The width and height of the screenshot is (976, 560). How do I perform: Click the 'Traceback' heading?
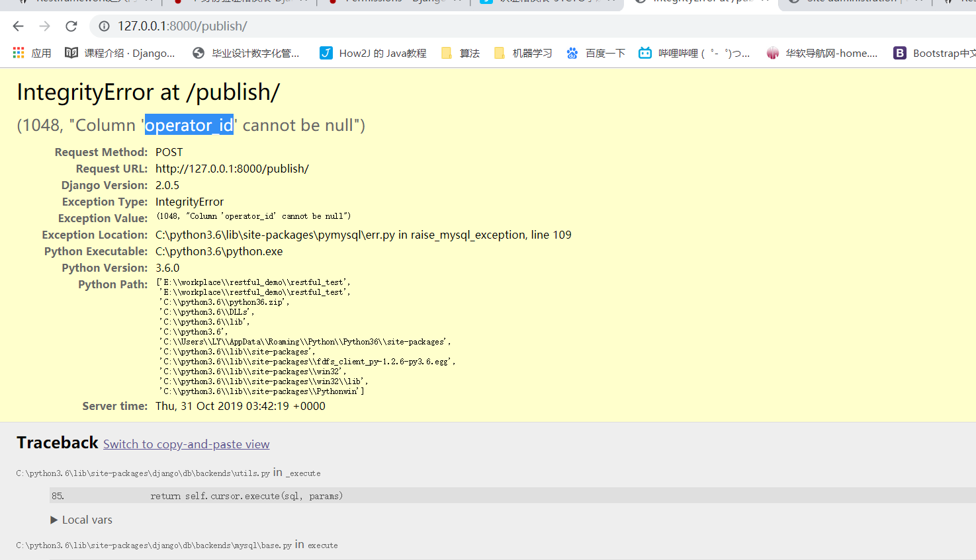pyautogui.click(x=58, y=442)
